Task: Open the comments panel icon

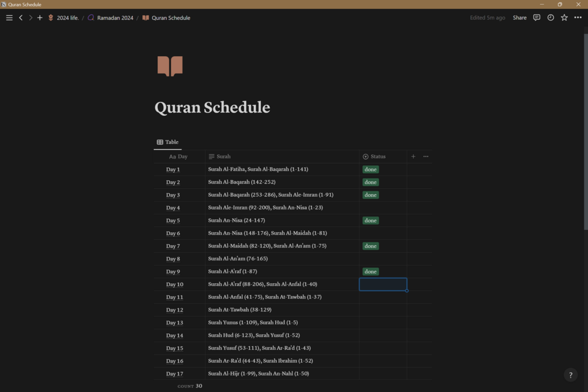Action: tap(537, 18)
